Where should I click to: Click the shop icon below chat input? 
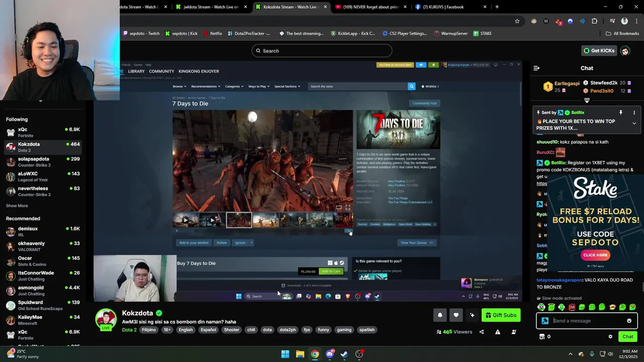pos(542,336)
